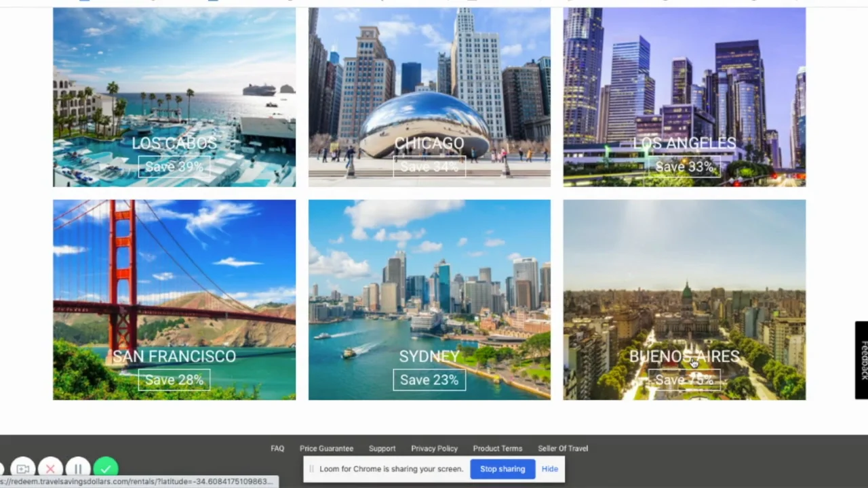
Task: Open the Product Terms link
Action: [498, 448]
